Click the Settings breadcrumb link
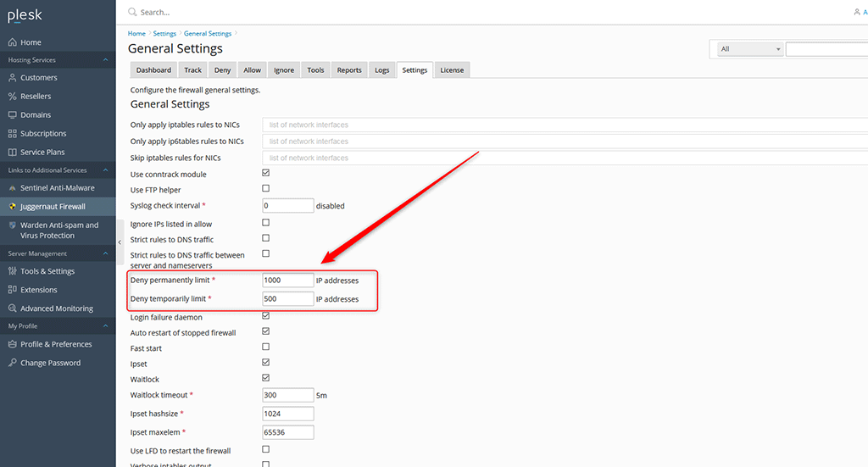Screen dimensions: 868x467 tap(164, 34)
